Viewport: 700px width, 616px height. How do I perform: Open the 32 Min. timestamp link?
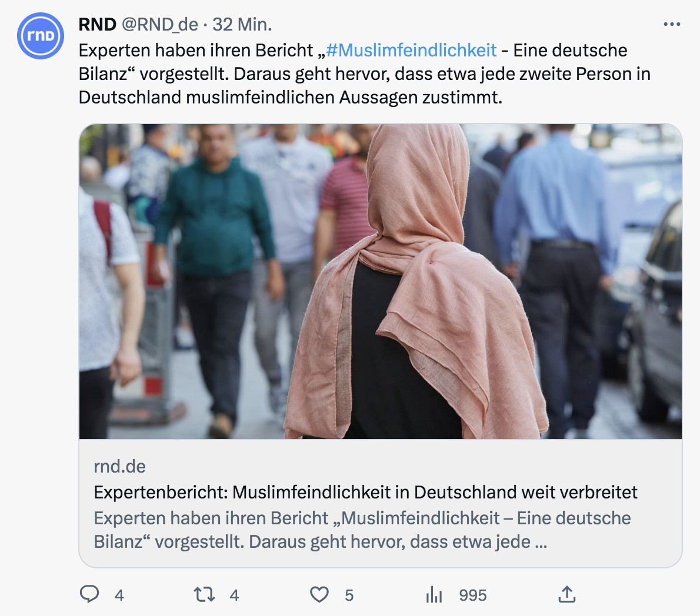click(242, 25)
